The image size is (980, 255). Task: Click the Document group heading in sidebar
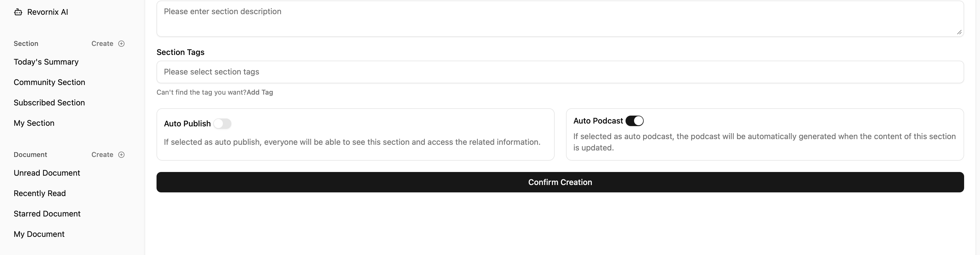pyautogui.click(x=30, y=155)
